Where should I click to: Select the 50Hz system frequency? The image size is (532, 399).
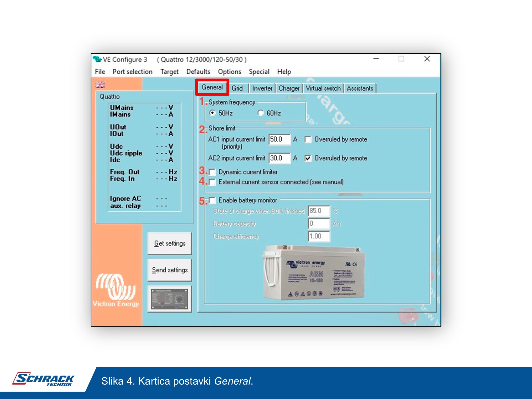click(x=212, y=113)
